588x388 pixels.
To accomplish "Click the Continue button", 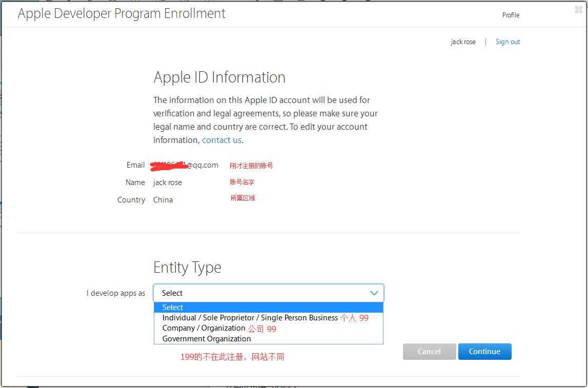I will pos(484,351).
